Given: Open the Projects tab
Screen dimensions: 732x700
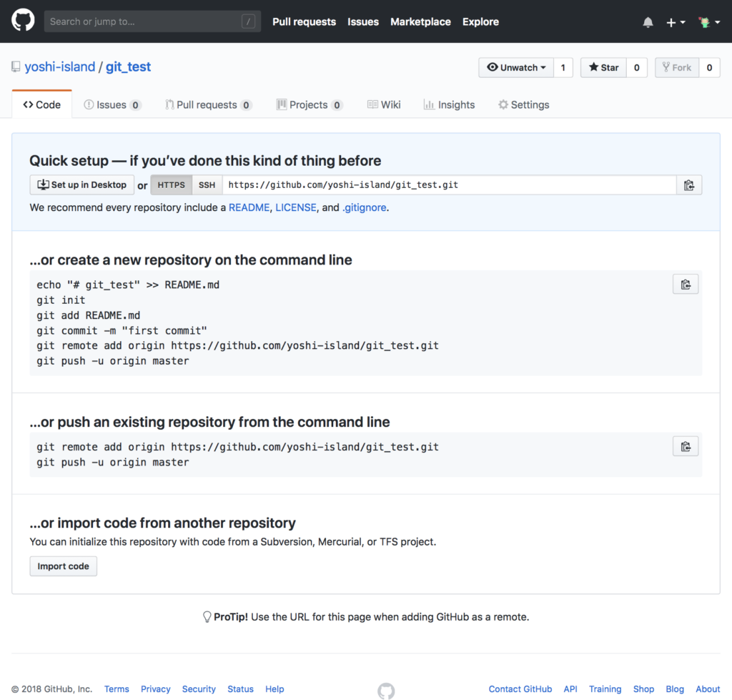Looking at the screenshot, I should point(310,104).
